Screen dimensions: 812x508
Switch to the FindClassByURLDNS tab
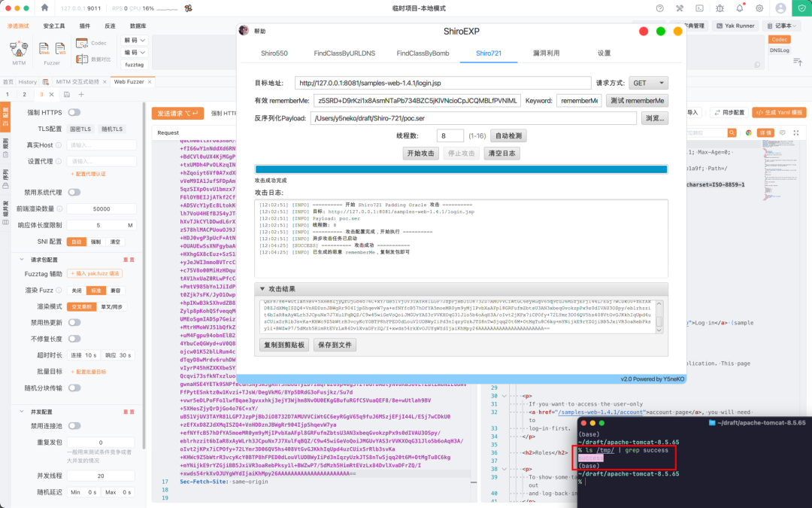344,53
